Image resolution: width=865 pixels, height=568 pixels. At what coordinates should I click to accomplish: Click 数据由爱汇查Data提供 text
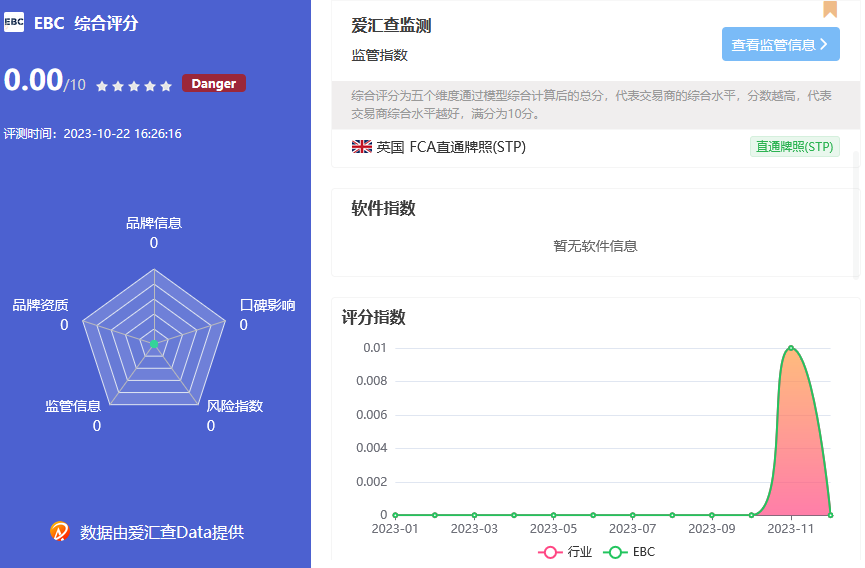point(162,532)
